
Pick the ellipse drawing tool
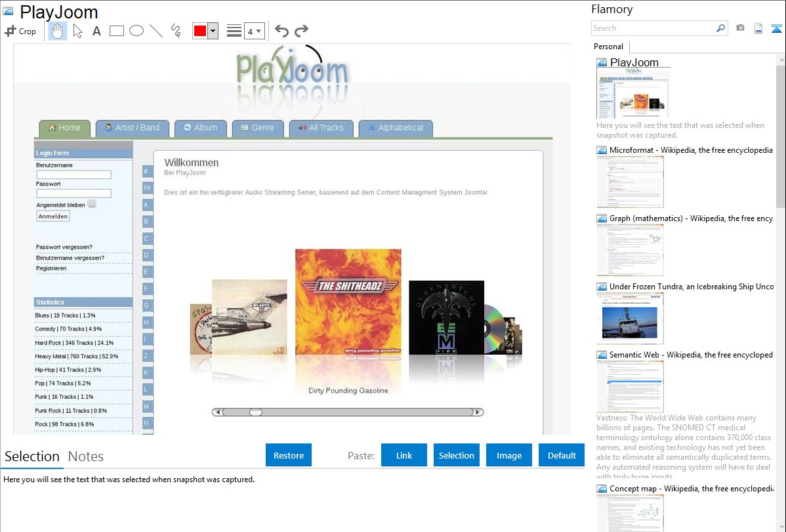[136, 31]
